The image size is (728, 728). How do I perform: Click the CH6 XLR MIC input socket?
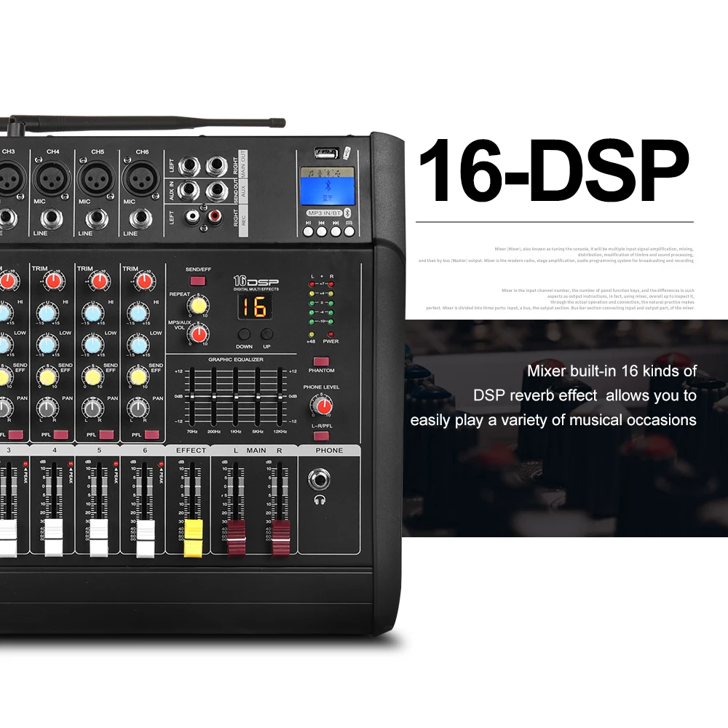pyautogui.click(x=142, y=178)
